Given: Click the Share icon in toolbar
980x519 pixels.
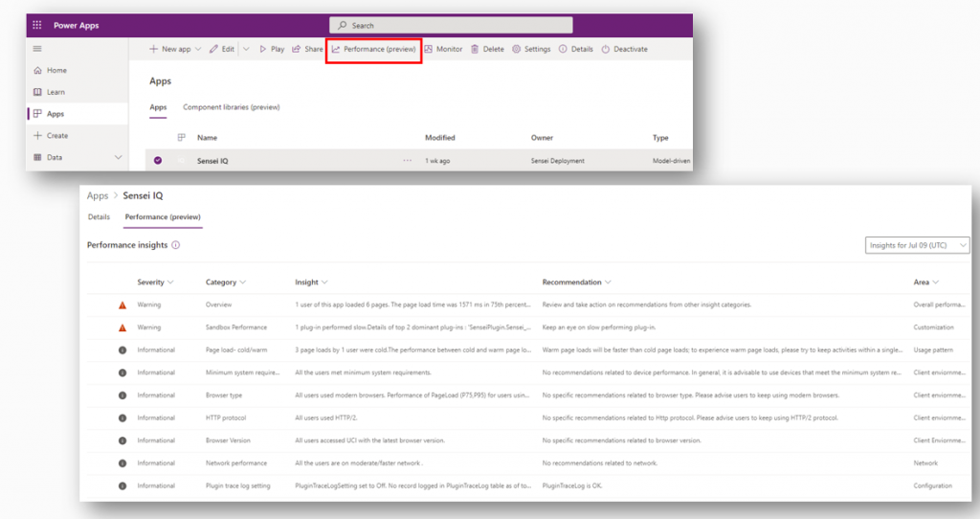Looking at the screenshot, I should click(x=297, y=49).
